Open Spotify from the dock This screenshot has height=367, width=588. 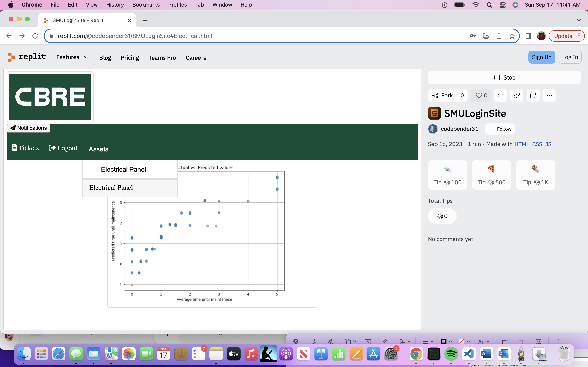[x=451, y=354]
